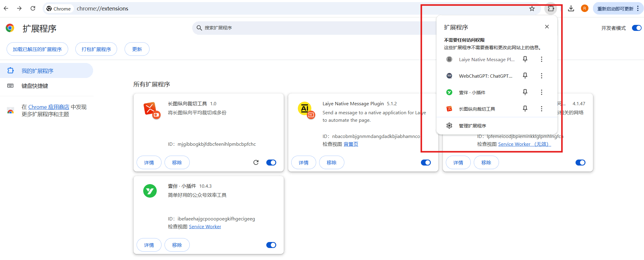This screenshot has width=644, height=260.
Task: Disable the 壹伴 · 小插件 card toggle
Action: pyautogui.click(x=271, y=245)
